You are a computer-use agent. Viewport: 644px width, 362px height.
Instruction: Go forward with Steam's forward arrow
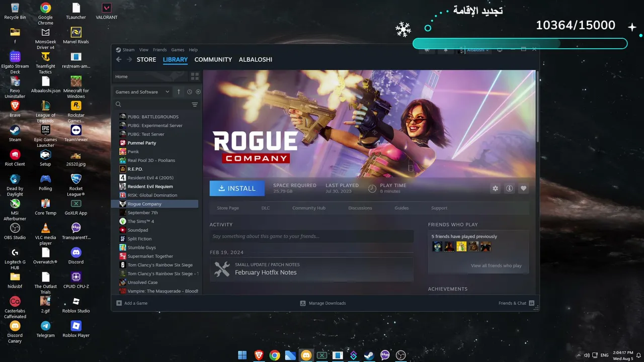[129, 59]
